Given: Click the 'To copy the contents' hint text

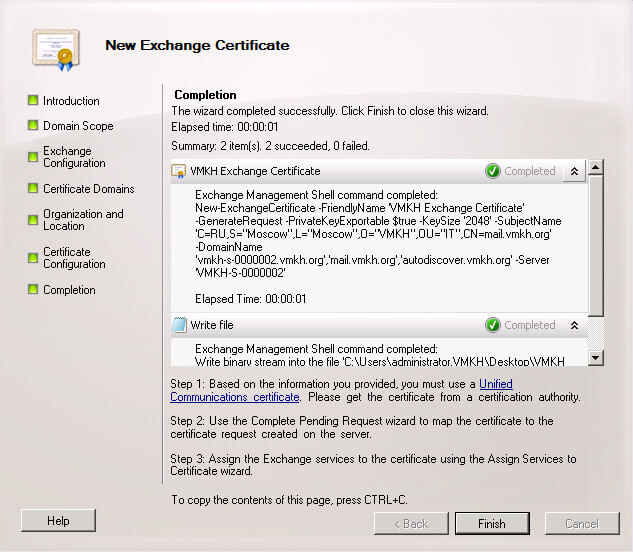Looking at the screenshot, I should (x=289, y=500).
